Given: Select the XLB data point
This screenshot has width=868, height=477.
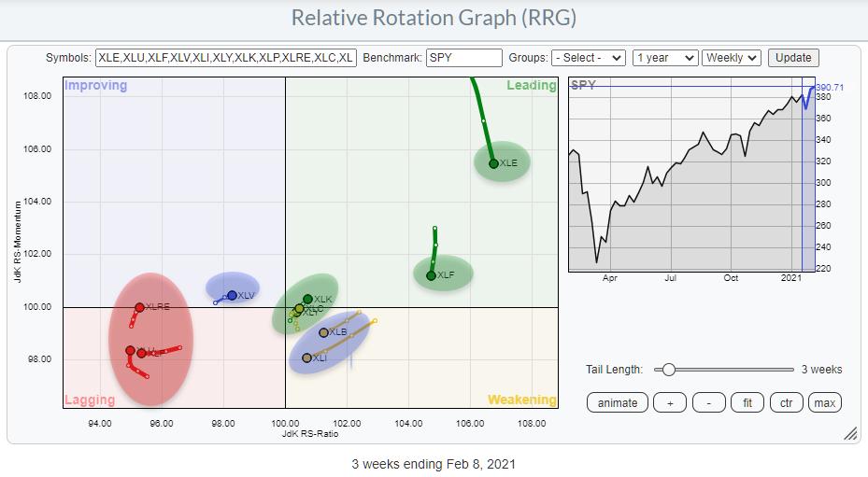Looking at the screenshot, I should tap(323, 332).
